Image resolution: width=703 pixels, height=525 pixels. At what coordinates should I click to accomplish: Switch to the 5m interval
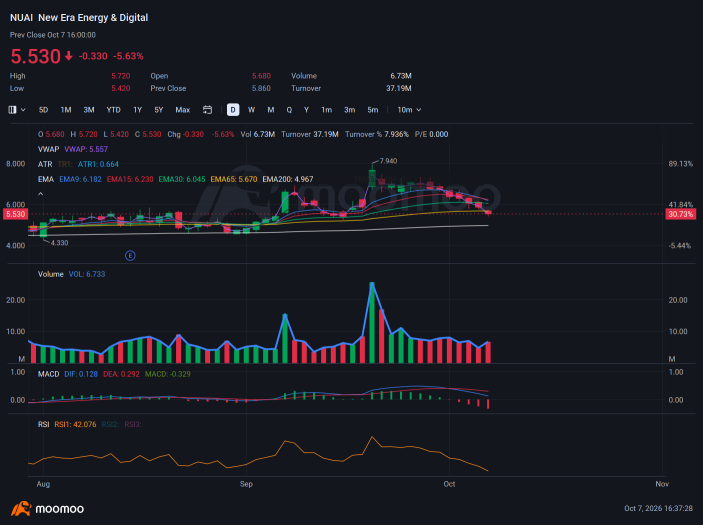373,110
